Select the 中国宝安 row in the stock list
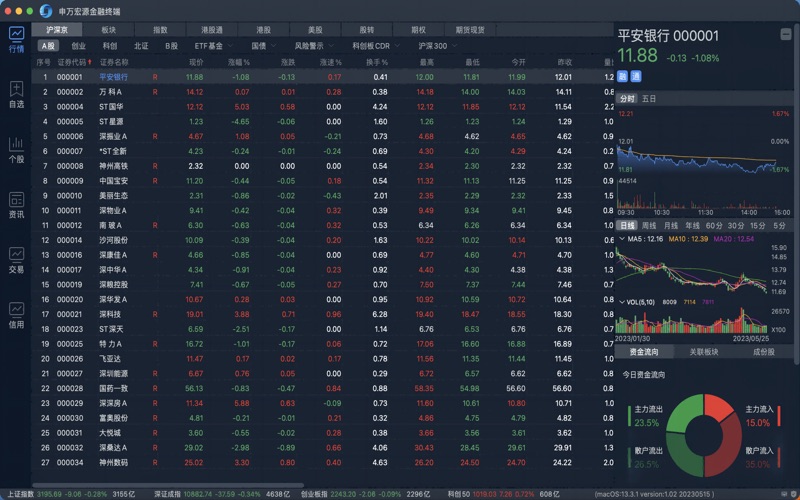 click(113, 181)
